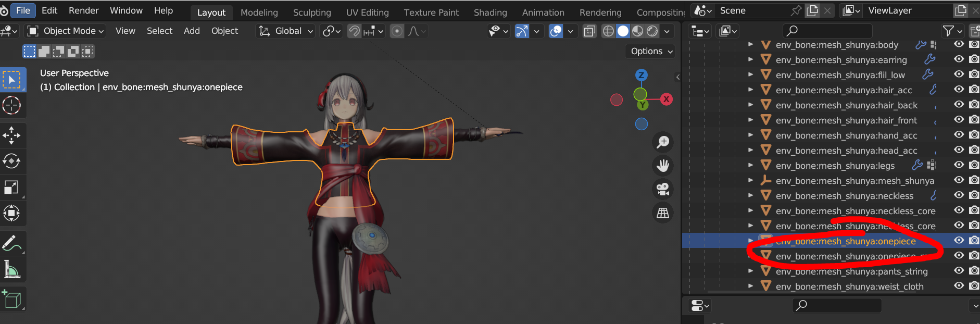Viewport: 980px width, 324px height.
Task: Hide legs mesh with eye icon
Action: [959, 165]
